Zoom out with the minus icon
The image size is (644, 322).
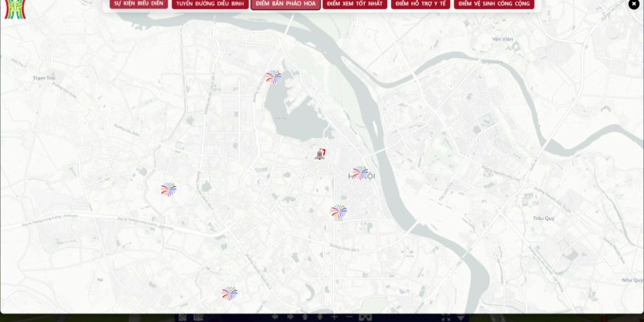tap(349, 317)
